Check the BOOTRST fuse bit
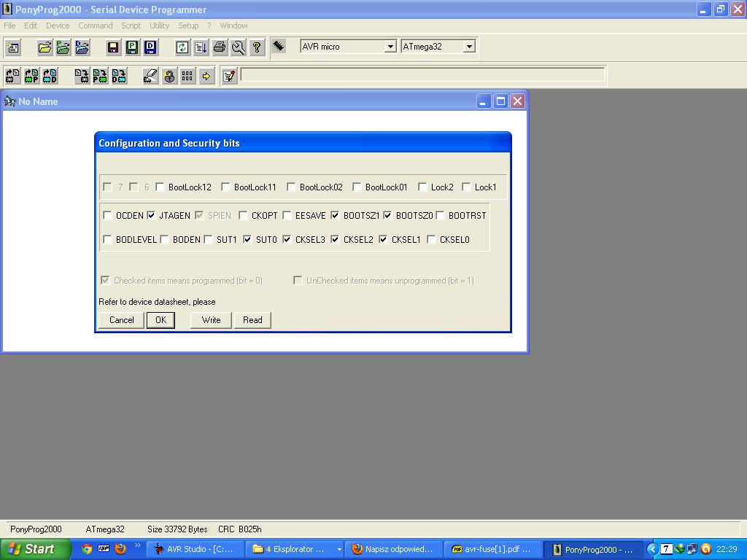 440,216
